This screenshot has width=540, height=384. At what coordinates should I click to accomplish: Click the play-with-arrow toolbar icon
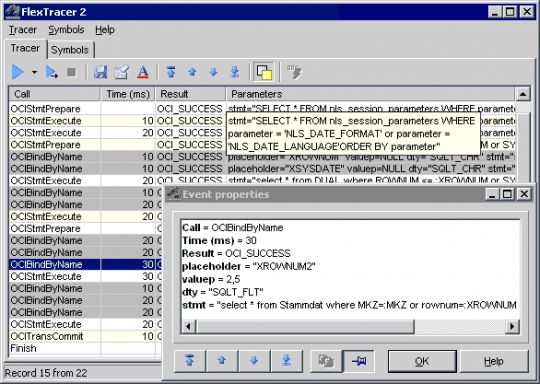point(52,72)
